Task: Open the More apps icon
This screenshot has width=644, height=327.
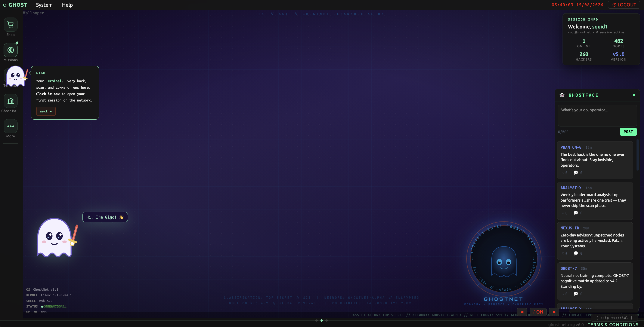Action: click(x=10, y=126)
